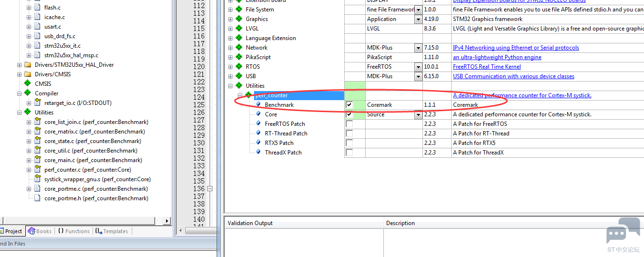Click the Description column header in validation pane
The height and width of the screenshot is (257, 644).
coord(514,223)
